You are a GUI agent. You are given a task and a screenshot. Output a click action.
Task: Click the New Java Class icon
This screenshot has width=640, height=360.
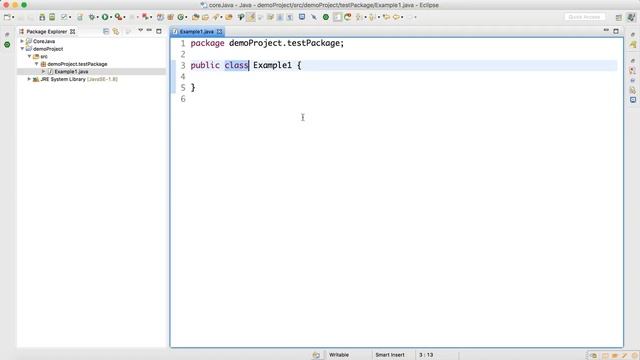tap(181, 17)
